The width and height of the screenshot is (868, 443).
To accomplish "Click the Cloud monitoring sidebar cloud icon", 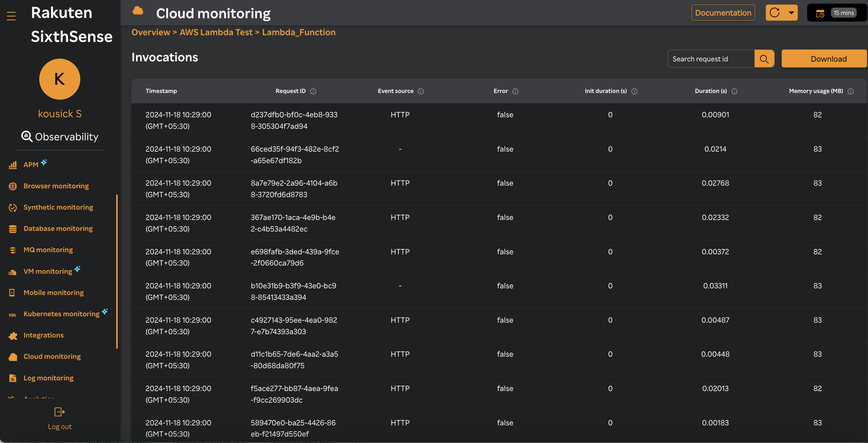I will click(x=12, y=356).
